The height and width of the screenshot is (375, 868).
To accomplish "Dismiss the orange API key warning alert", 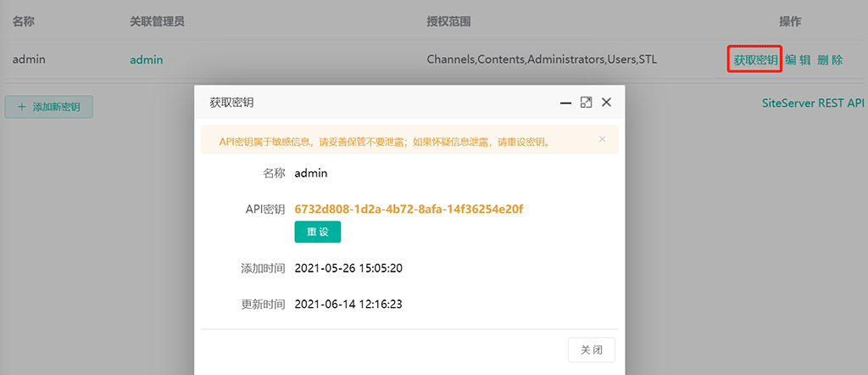I will coord(602,139).
